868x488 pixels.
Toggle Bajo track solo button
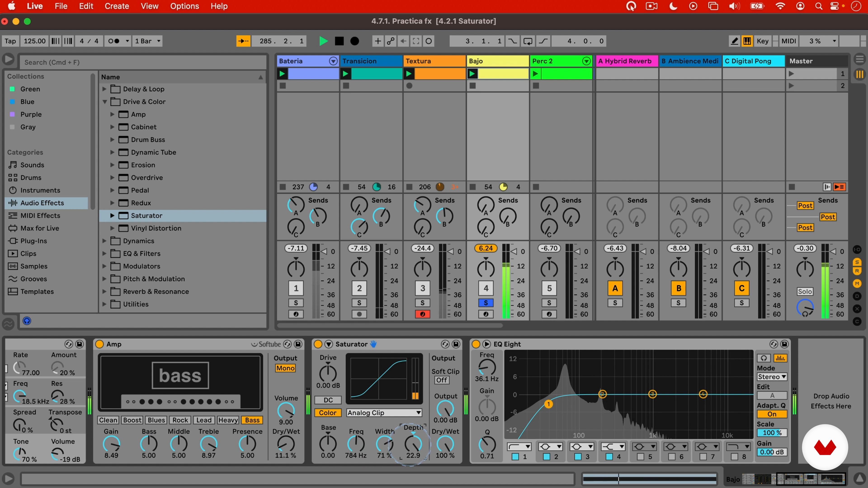coord(486,303)
